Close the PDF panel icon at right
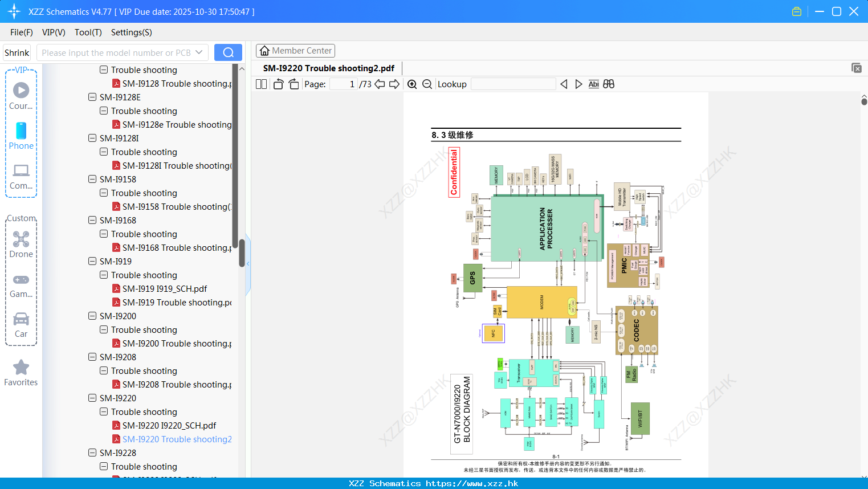Image resolution: width=868 pixels, height=489 pixels. pyautogui.click(x=857, y=68)
